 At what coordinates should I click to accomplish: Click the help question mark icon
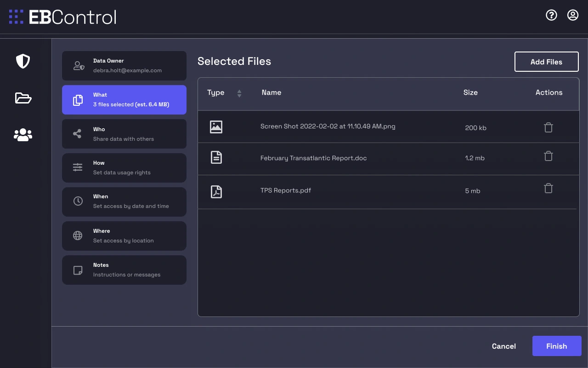[551, 15]
